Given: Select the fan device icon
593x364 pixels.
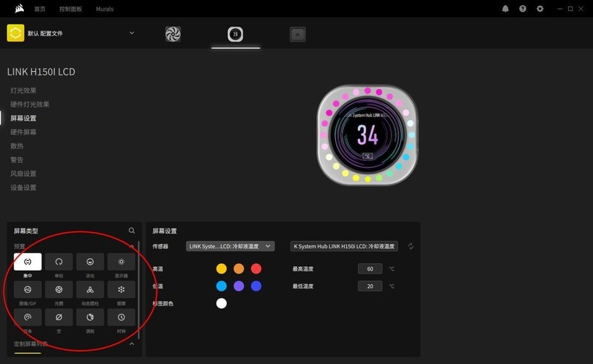Looking at the screenshot, I should pos(173,34).
